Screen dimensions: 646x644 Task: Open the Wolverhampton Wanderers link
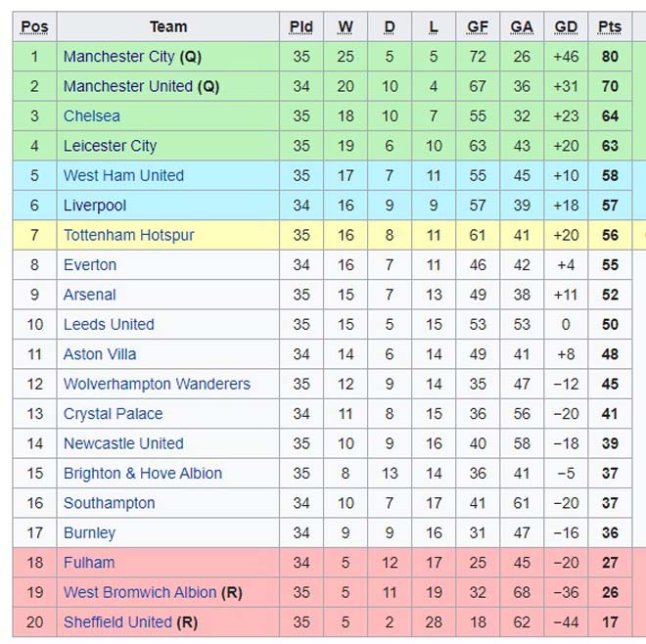pos(157,384)
